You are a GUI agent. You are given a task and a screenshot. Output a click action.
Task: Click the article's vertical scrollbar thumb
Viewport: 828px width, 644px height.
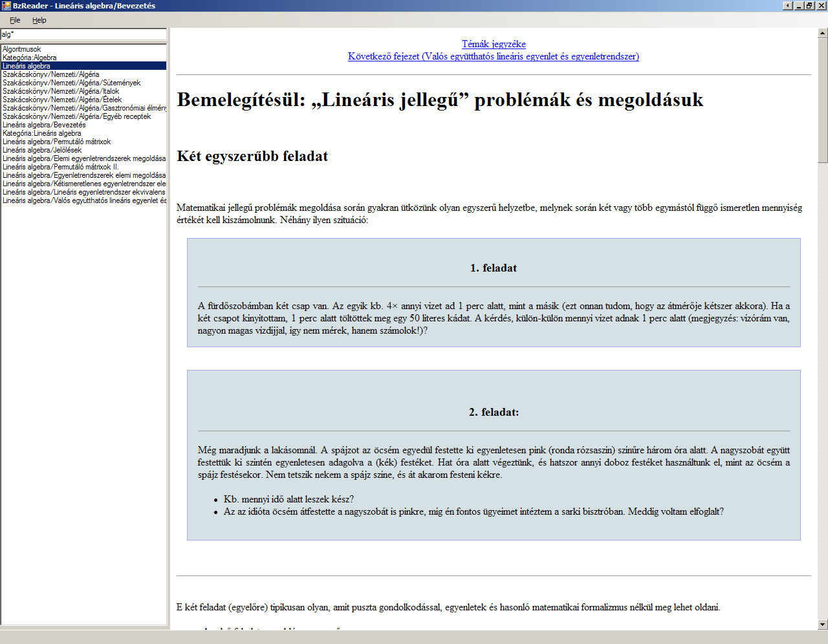tap(823, 100)
